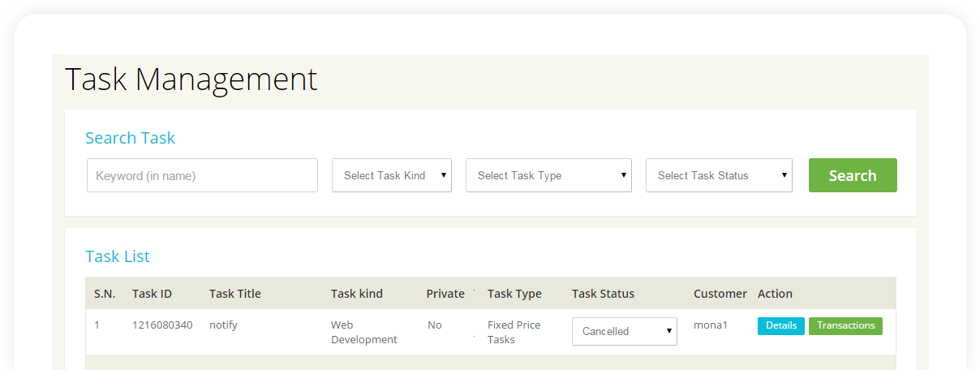Click the Task Status column header
The image size is (980, 370).
point(603,294)
